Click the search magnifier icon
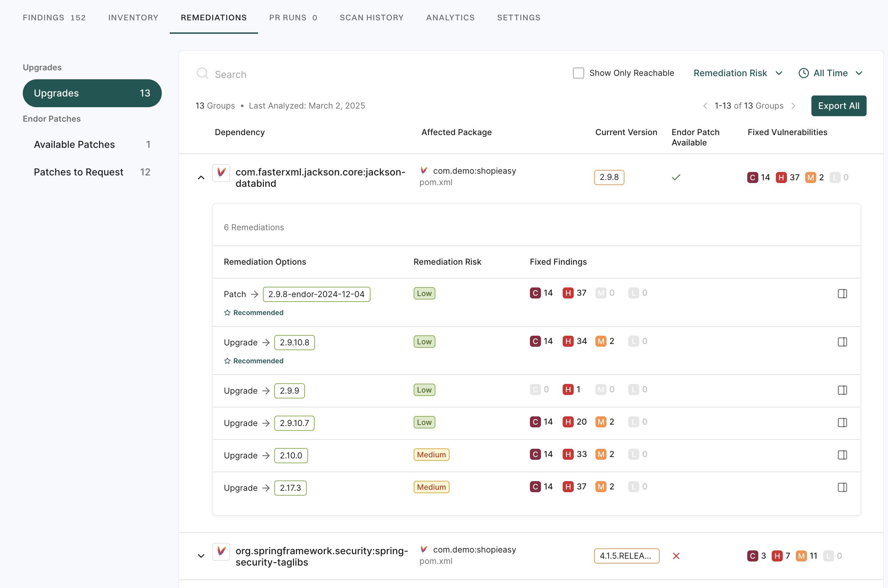The width and height of the screenshot is (888, 588). 202,73
